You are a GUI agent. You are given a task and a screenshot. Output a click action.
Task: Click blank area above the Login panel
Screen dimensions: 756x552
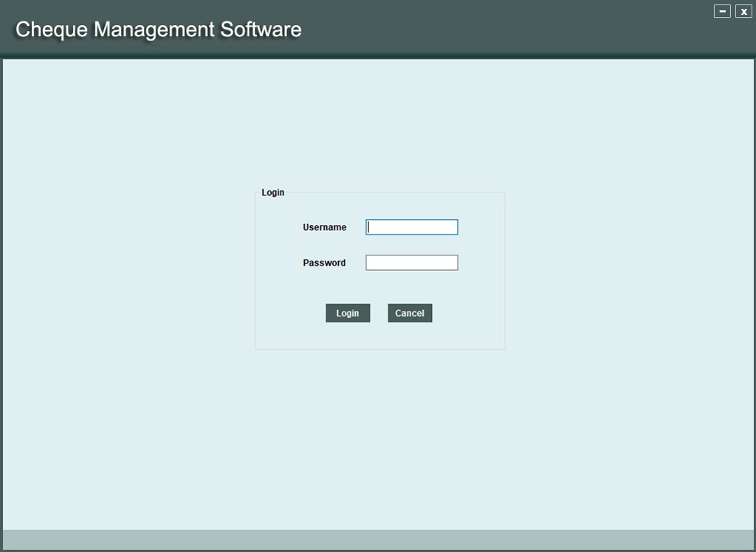[x=379, y=125]
